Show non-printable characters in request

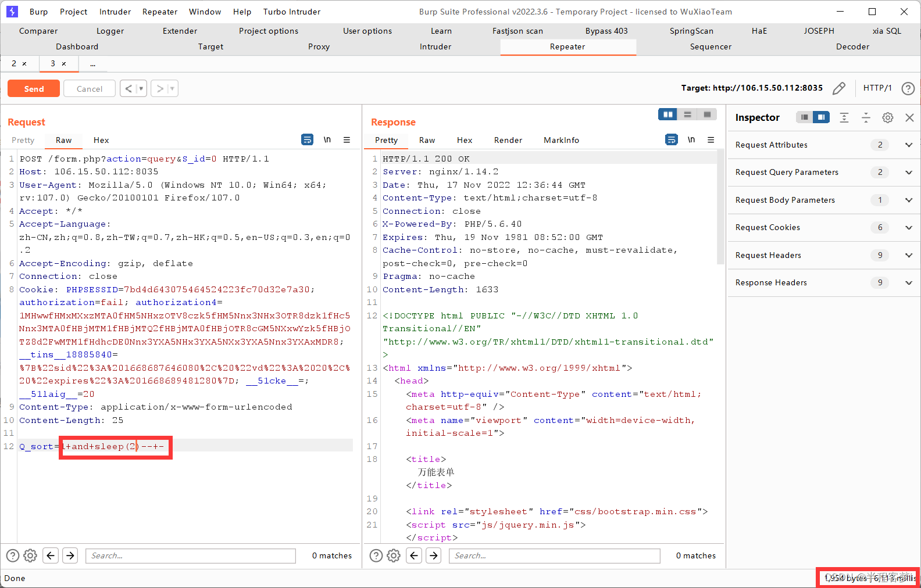(x=327, y=139)
